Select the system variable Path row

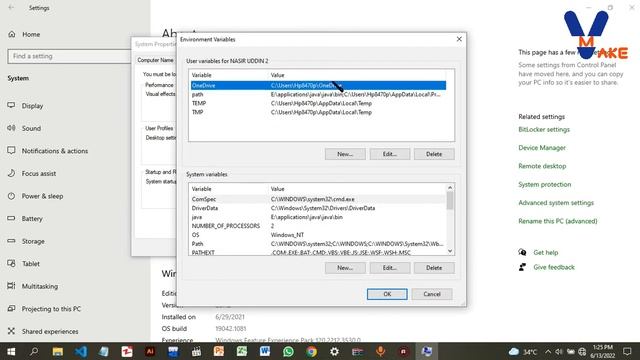coord(318,244)
